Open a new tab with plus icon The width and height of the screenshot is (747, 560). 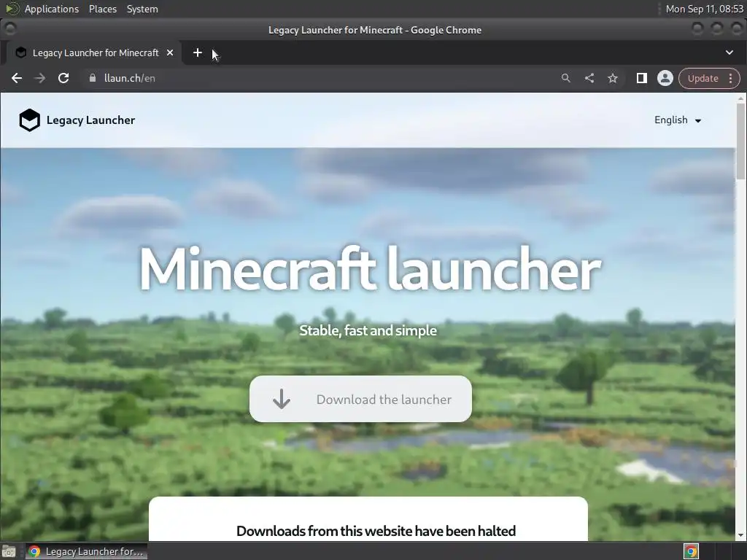point(198,52)
